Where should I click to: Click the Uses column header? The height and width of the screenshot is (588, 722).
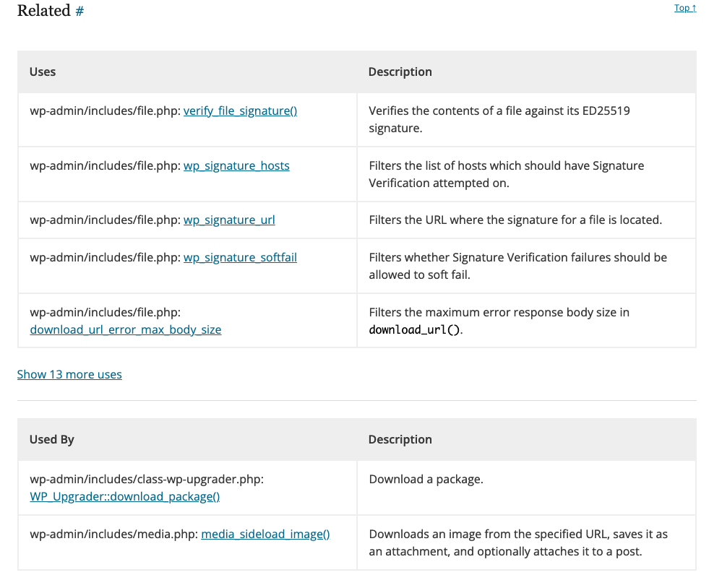43,72
